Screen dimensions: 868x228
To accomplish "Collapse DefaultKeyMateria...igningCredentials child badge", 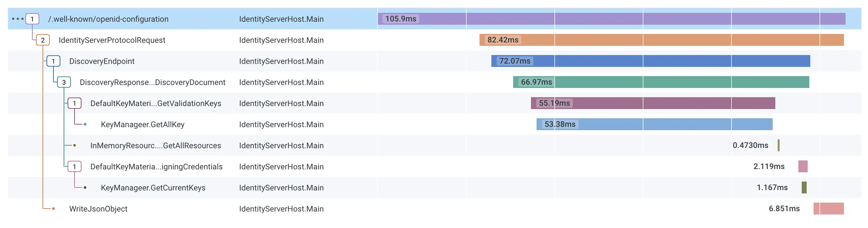I will tap(75, 166).
